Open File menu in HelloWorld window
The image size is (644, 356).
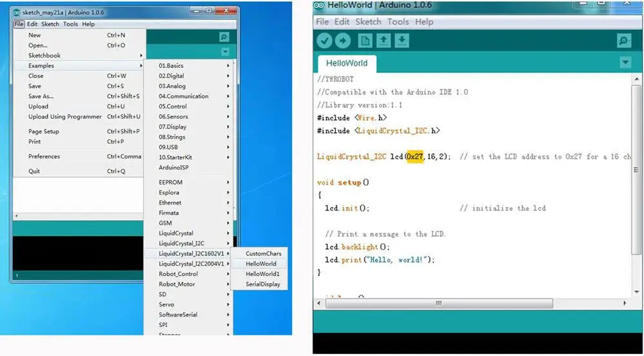(x=322, y=22)
